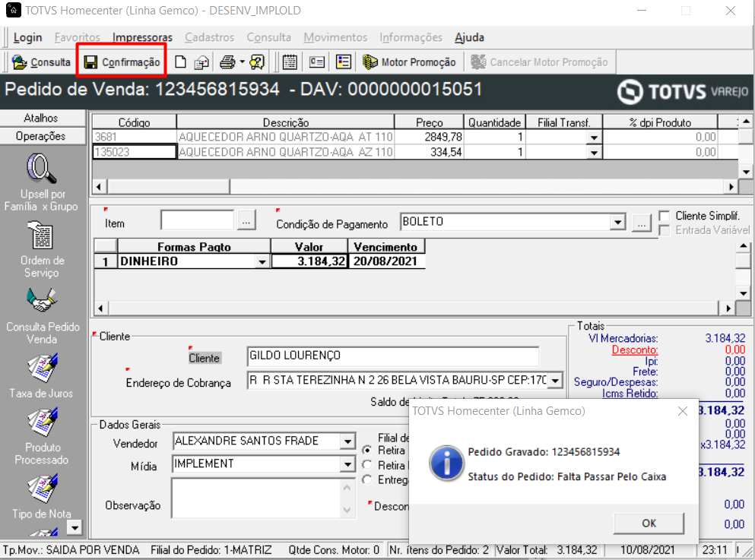Click the payment condition ellipsis button
Viewport: 755px width, 560px height.
click(642, 223)
